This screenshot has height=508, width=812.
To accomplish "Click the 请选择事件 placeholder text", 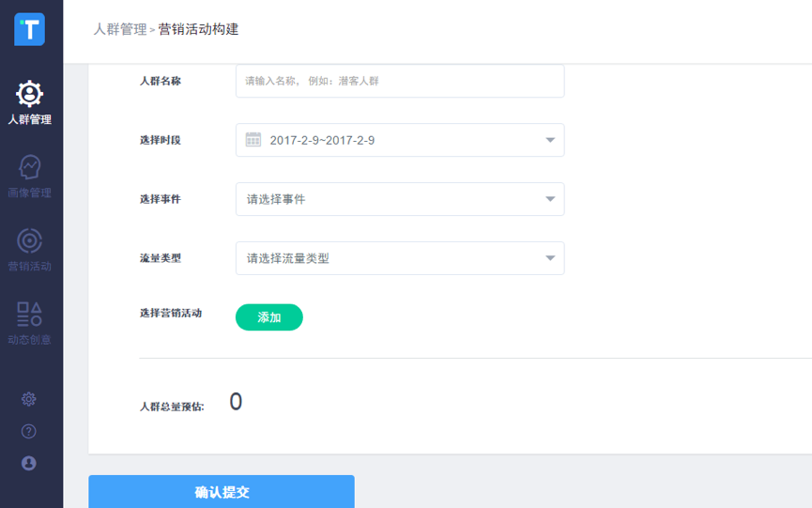I will [276, 199].
